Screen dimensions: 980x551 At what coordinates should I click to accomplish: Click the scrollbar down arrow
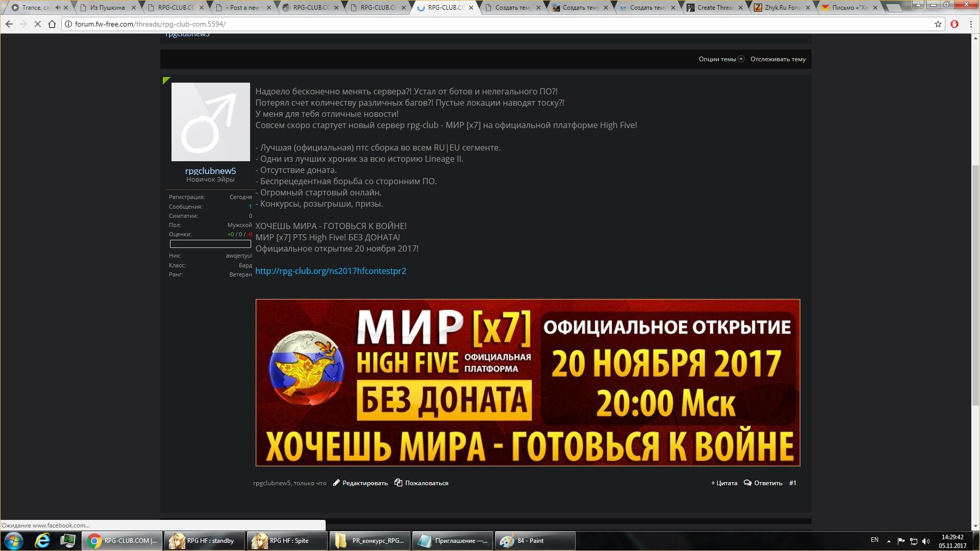pyautogui.click(x=975, y=525)
